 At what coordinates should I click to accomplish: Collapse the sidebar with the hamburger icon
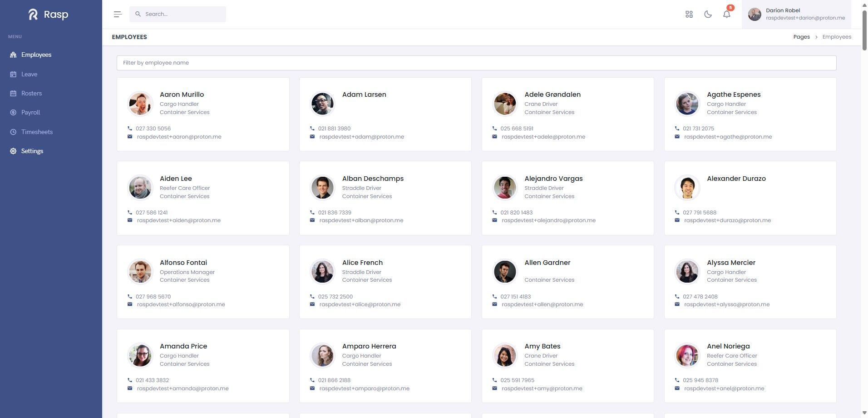[118, 14]
